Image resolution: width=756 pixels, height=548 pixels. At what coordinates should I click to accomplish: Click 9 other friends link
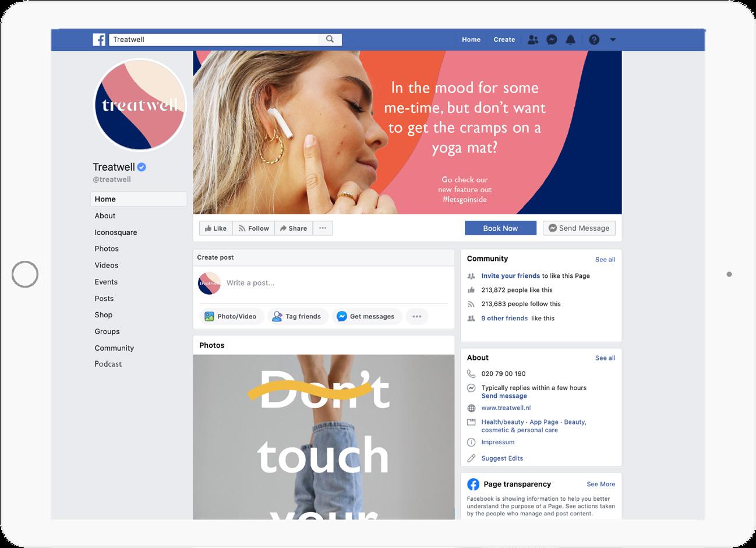[504, 319]
